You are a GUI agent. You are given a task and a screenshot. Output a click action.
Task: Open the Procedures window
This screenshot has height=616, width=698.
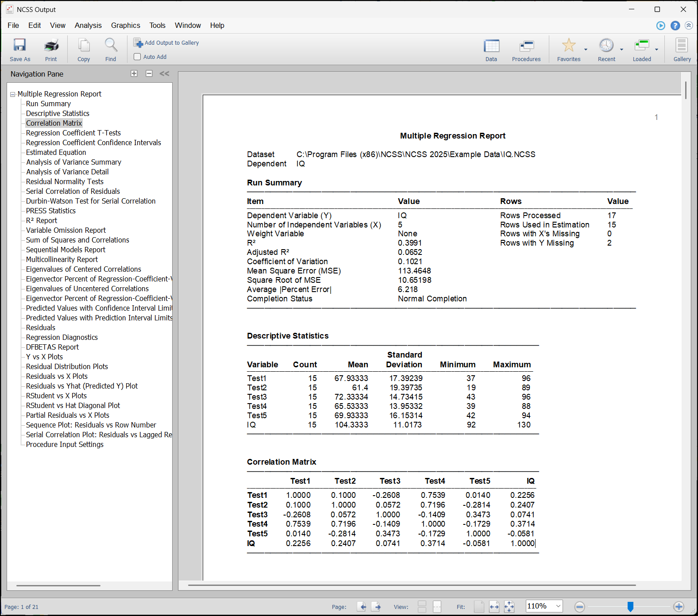point(526,49)
